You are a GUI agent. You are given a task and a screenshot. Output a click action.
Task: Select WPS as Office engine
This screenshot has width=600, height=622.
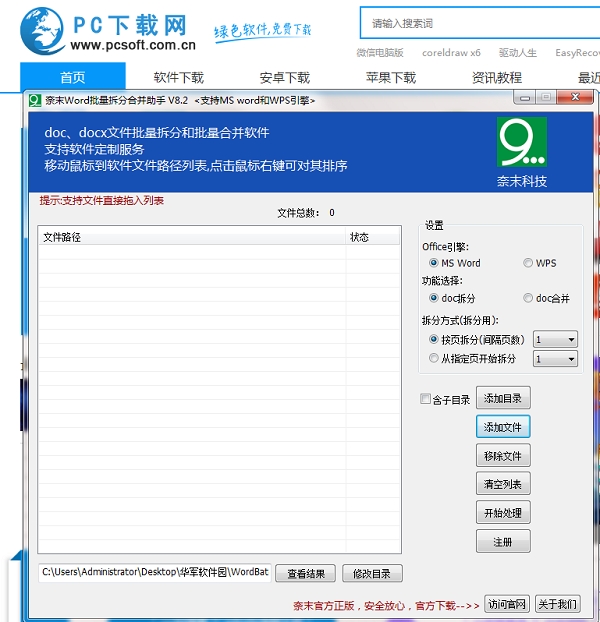click(x=540, y=263)
